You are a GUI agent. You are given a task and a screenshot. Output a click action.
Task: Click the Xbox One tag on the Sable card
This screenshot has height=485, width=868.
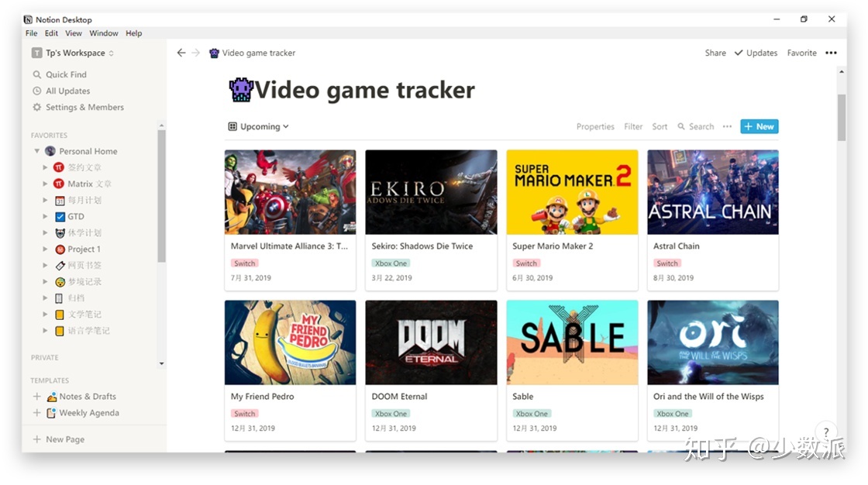point(532,414)
